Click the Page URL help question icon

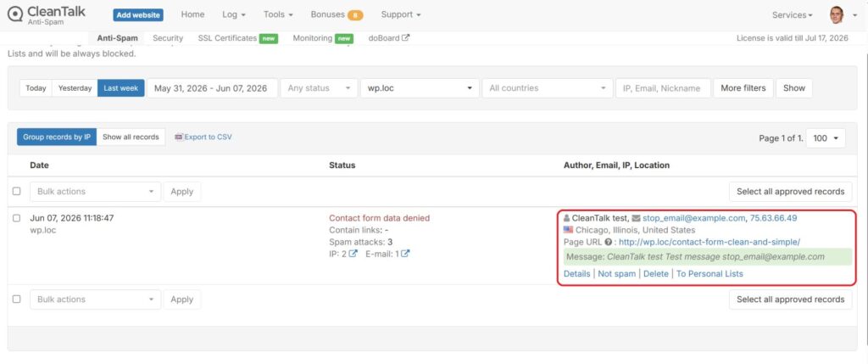pos(609,242)
